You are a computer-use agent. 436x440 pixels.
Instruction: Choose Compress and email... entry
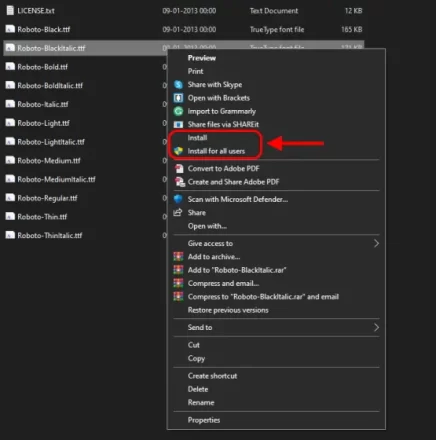[x=223, y=283]
